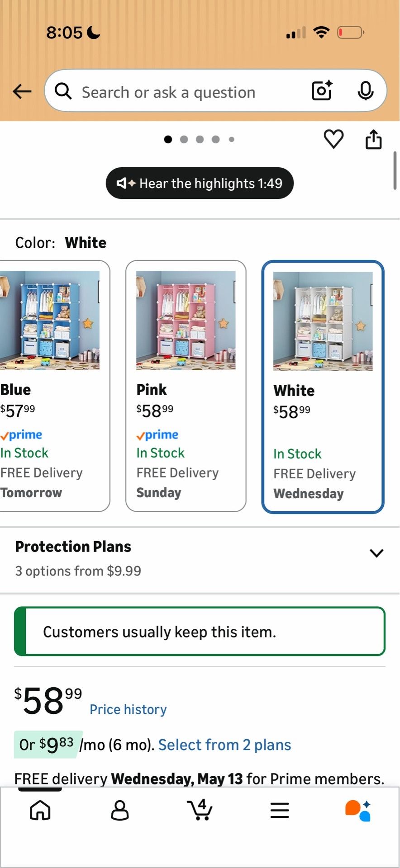Launch Rufus AI assistant icon
Image resolution: width=400 pixels, height=868 pixels.
coord(358,810)
